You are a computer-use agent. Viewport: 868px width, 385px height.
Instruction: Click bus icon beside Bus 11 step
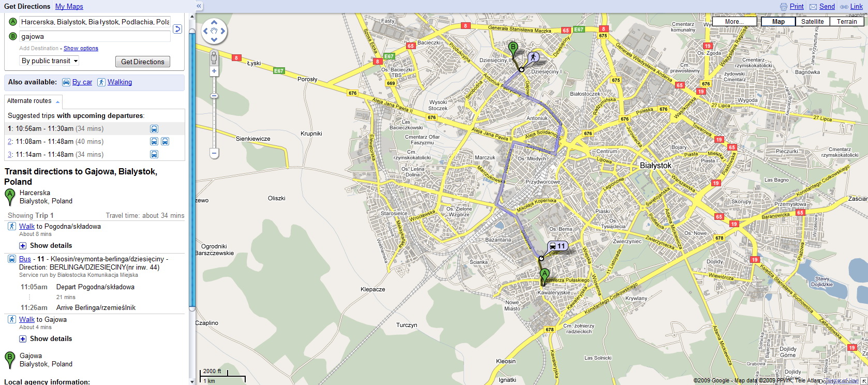coord(12,259)
